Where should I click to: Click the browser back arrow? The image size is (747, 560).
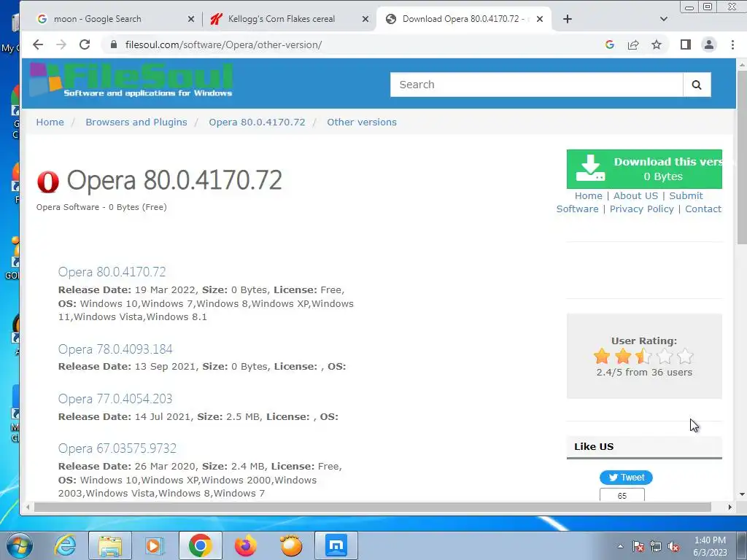38,44
